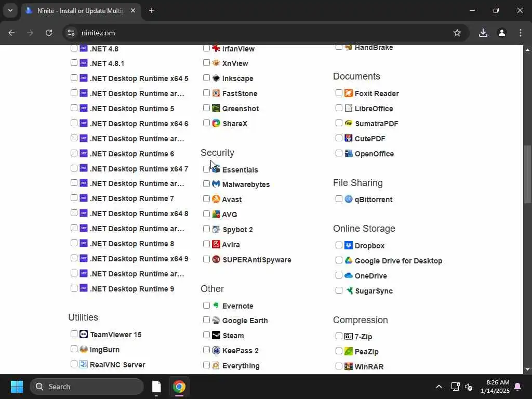Click the Everything label
The height and width of the screenshot is (399, 532).
241,366
